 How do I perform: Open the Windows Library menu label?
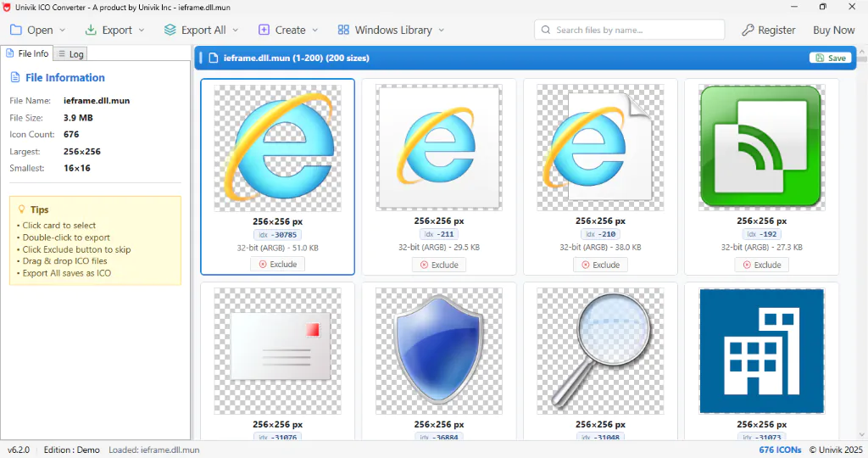coord(393,30)
